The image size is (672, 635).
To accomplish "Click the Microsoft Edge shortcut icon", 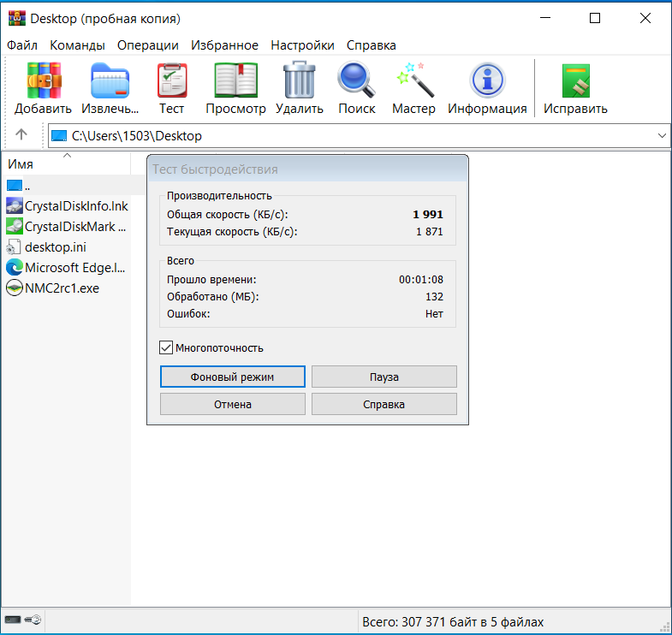I will point(15,267).
